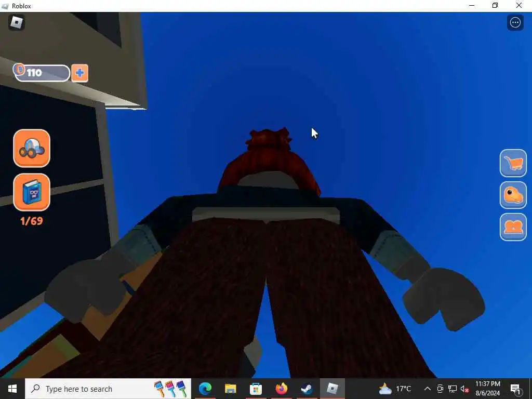This screenshot has height=399, width=532.
Task: Restore down the Roblox window
Action: (x=495, y=5)
